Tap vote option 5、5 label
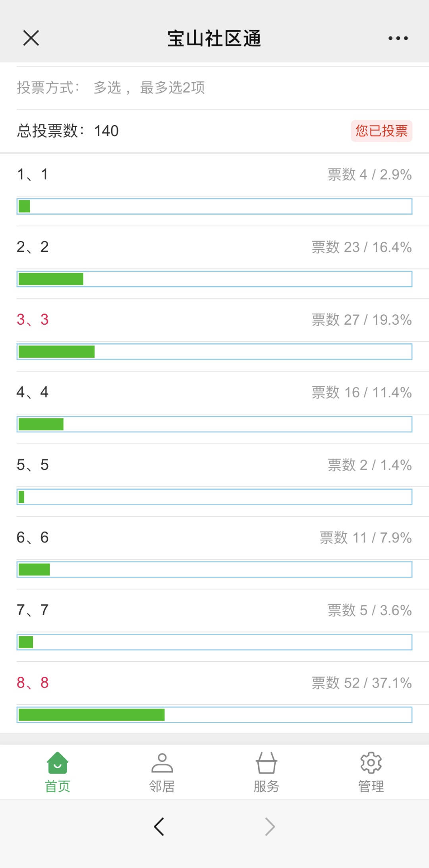 33,465
